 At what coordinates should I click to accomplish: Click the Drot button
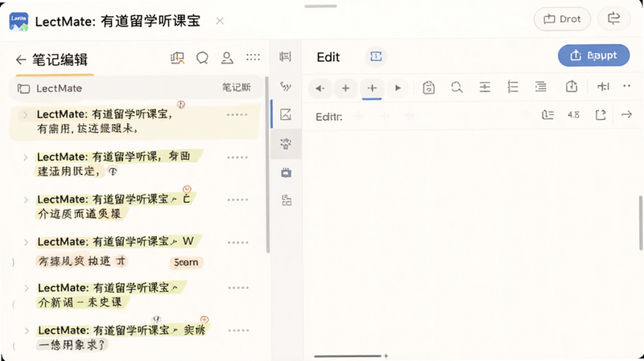562,18
